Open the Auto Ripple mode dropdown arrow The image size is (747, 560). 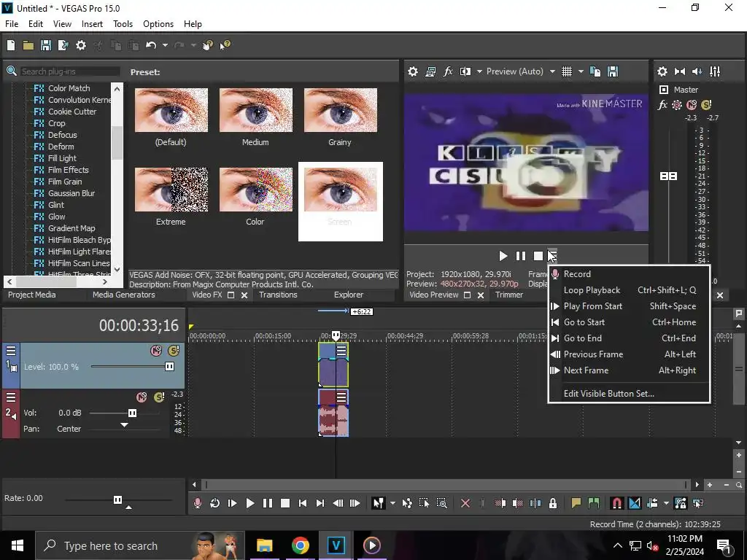tap(666, 503)
